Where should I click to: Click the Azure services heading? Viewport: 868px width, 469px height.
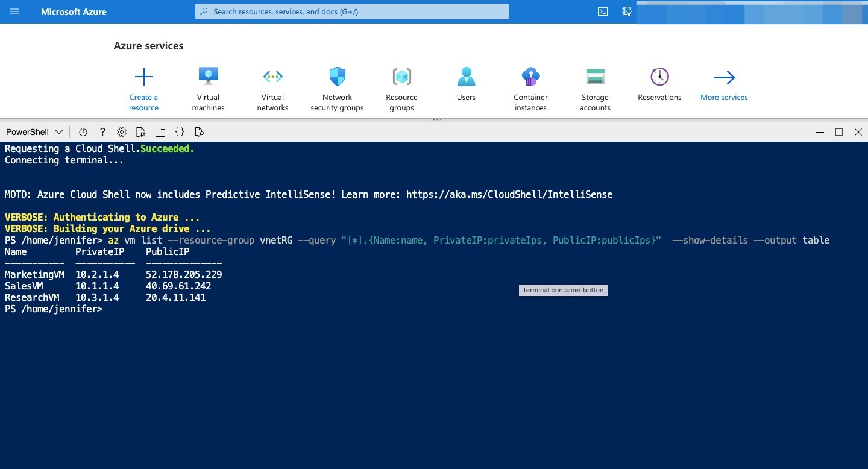(x=148, y=46)
